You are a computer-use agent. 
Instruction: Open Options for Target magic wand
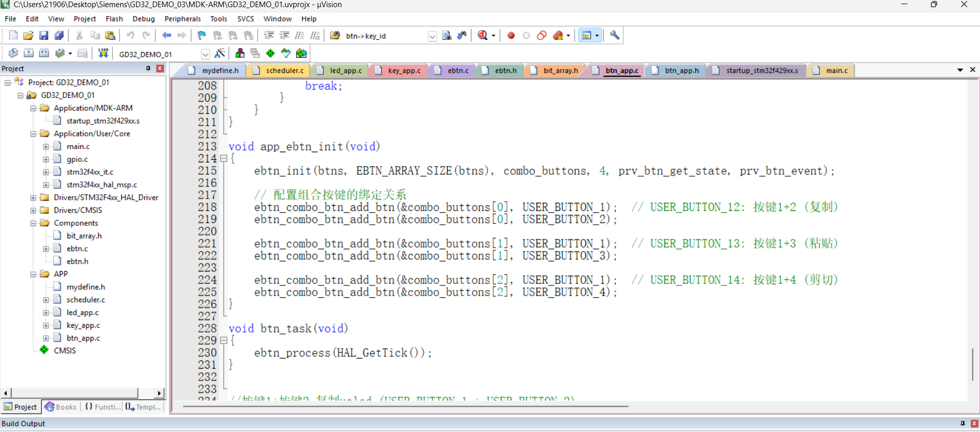[220, 53]
